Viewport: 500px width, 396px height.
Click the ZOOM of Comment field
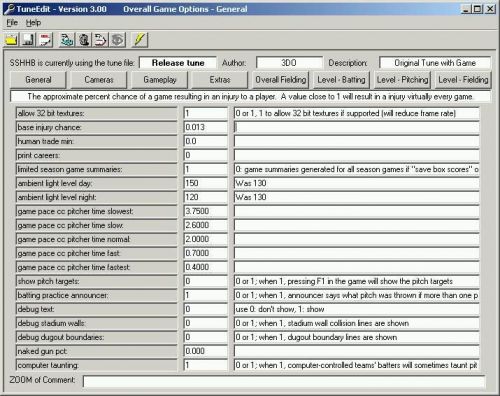click(284, 381)
